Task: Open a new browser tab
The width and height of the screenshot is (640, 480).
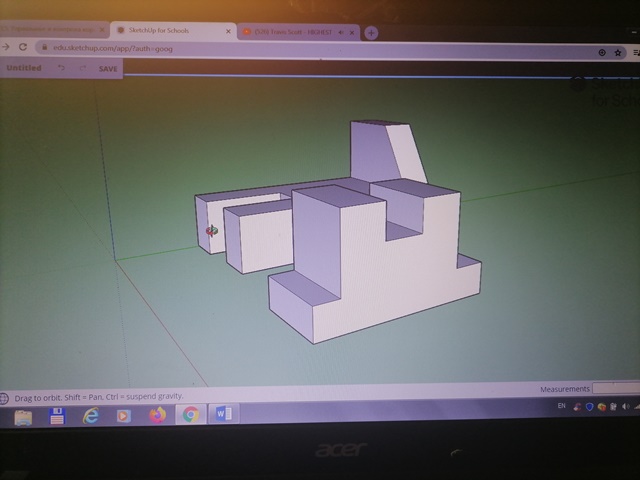Action: (371, 32)
